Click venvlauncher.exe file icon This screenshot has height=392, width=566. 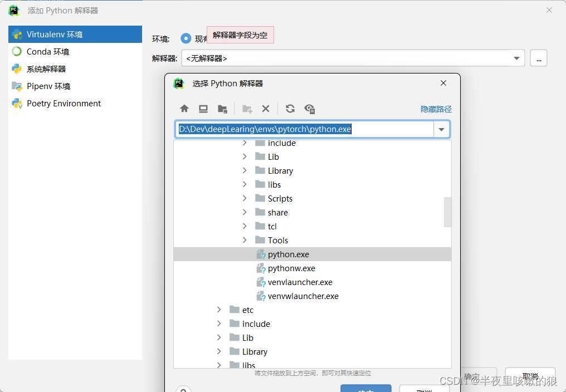(261, 282)
